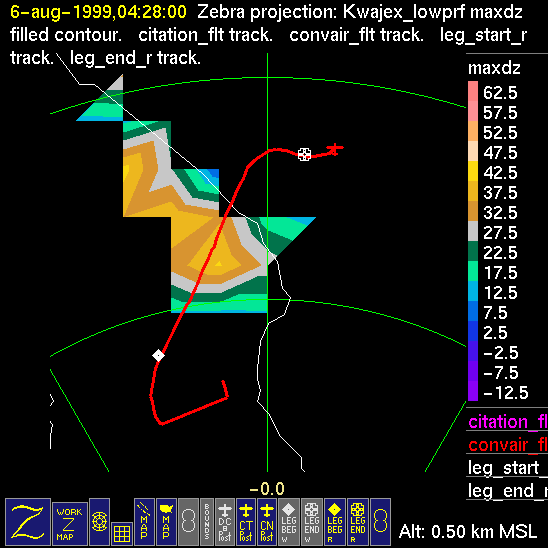Image resolution: width=548 pixels, height=548 pixels.
Task: Select the USA outline MAP icon
Action: pos(166,522)
